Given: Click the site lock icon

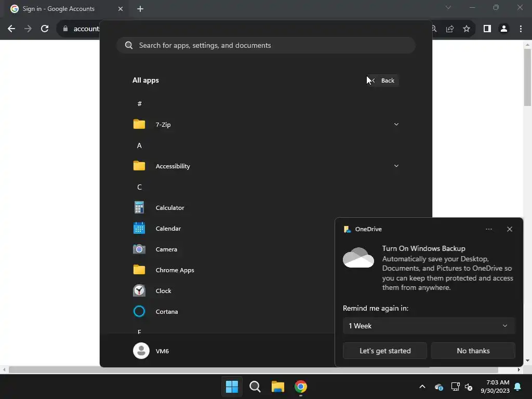Looking at the screenshot, I should point(65,29).
